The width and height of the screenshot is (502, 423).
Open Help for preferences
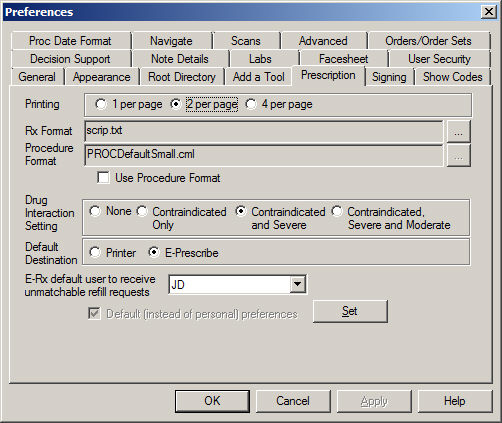[x=455, y=401]
